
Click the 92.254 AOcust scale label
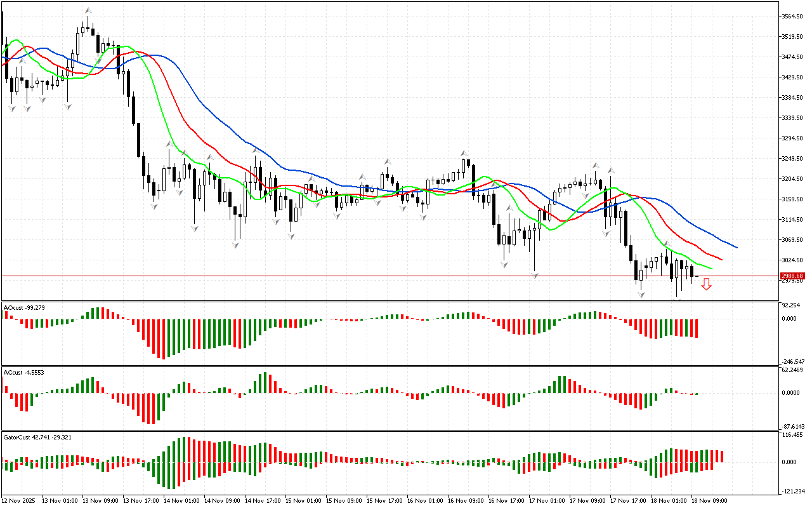[x=792, y=305]
